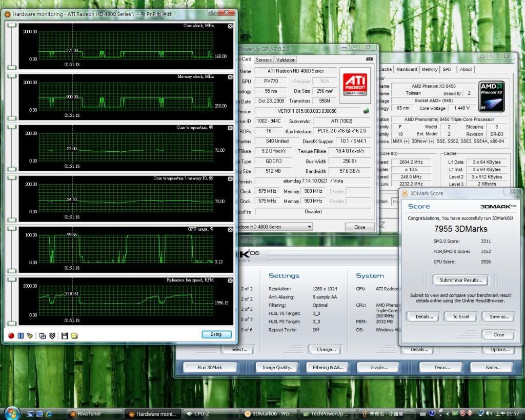
Task: Click Run 3DMark button
Action: click(x=210, y=367)
